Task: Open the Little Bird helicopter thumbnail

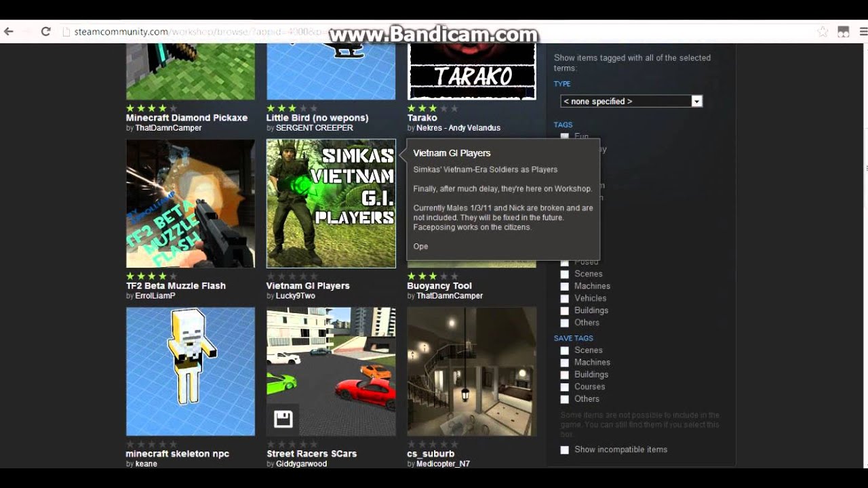Action: pos(331,71)
